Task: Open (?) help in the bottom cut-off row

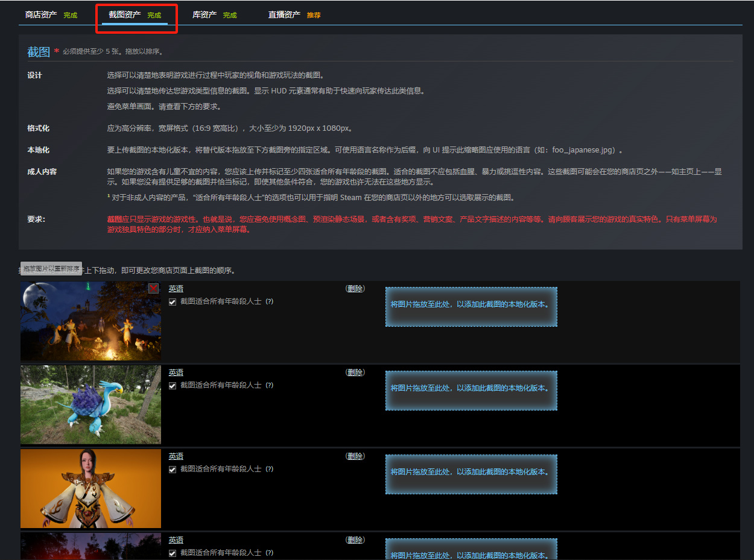Action: (270, 553)
